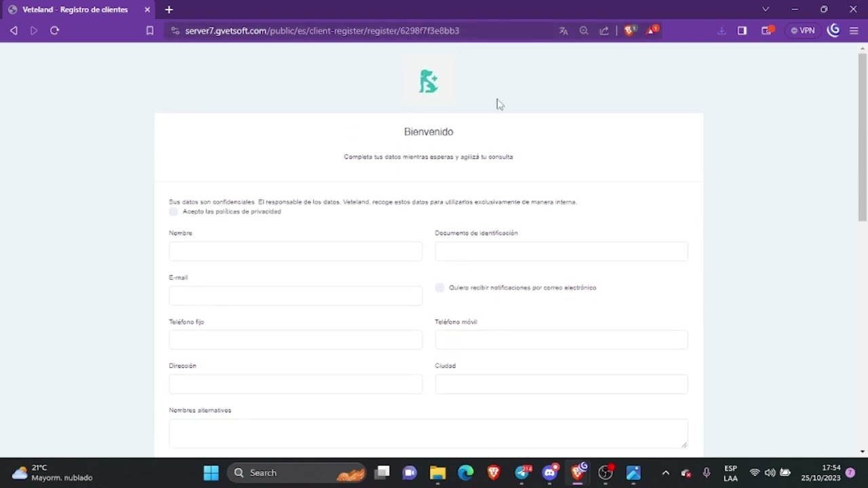The width and height of the screenshot is (868, 488).
Task: Open the volume speaker icon in tray
Action: [770, 472]
